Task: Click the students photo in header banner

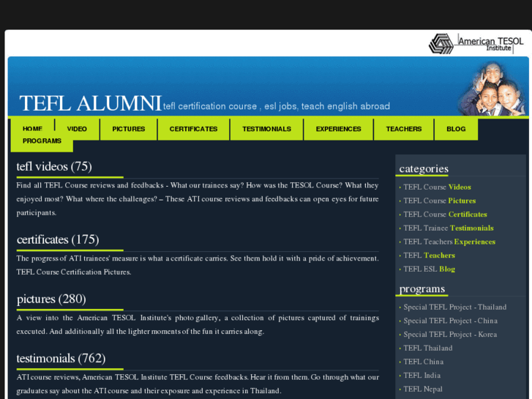Action: point(492,89)
